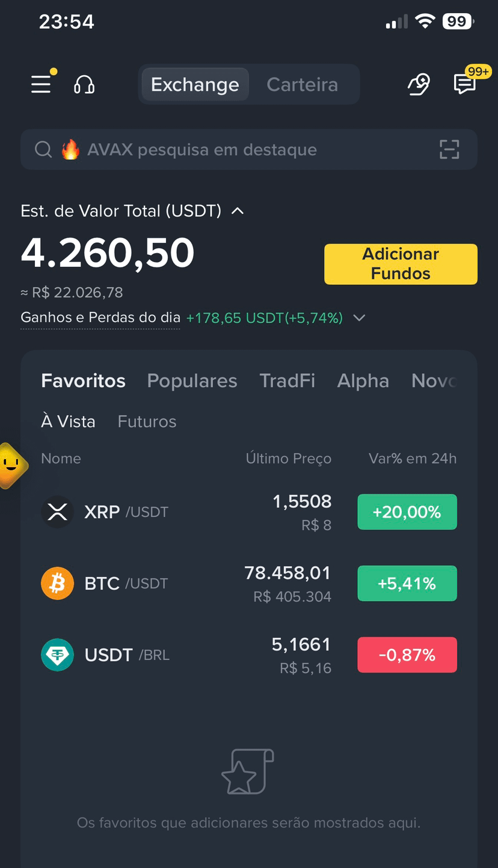Open the rewards hand-coin icon

click(x=418, y=85)
